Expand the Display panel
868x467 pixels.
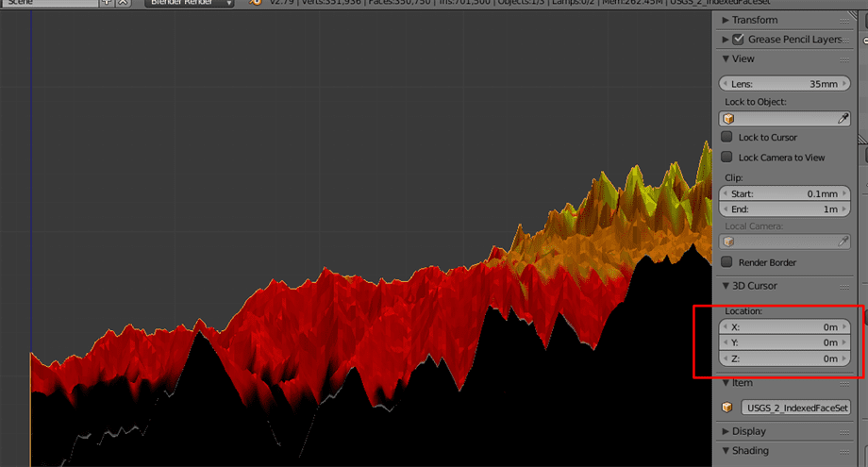[726, 431]
